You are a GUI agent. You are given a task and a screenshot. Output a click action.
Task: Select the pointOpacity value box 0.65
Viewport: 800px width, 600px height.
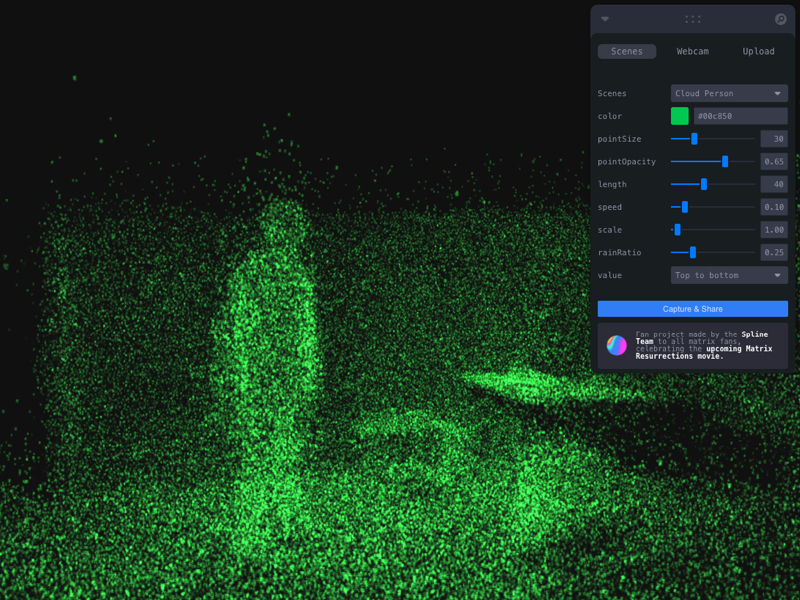coord(774,161)
